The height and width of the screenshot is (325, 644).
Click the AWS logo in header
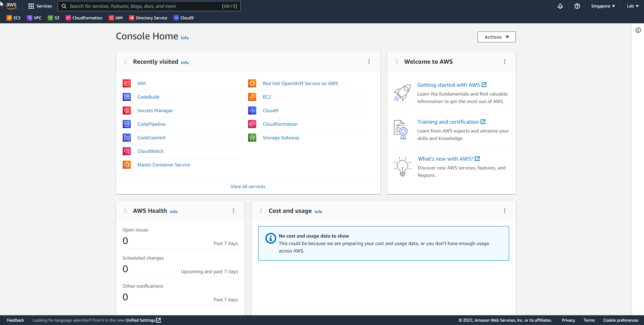tap(11, 6)
